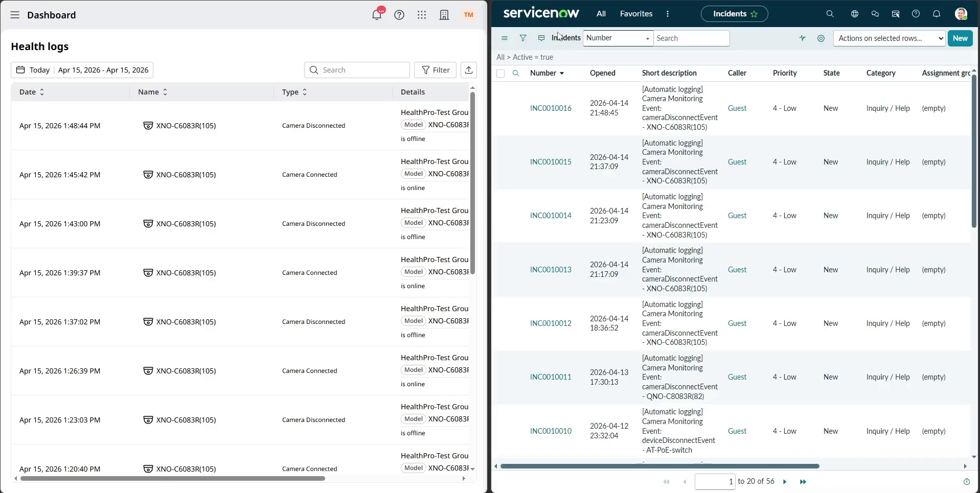Open the ServiceNow help icon

[916, 14]
